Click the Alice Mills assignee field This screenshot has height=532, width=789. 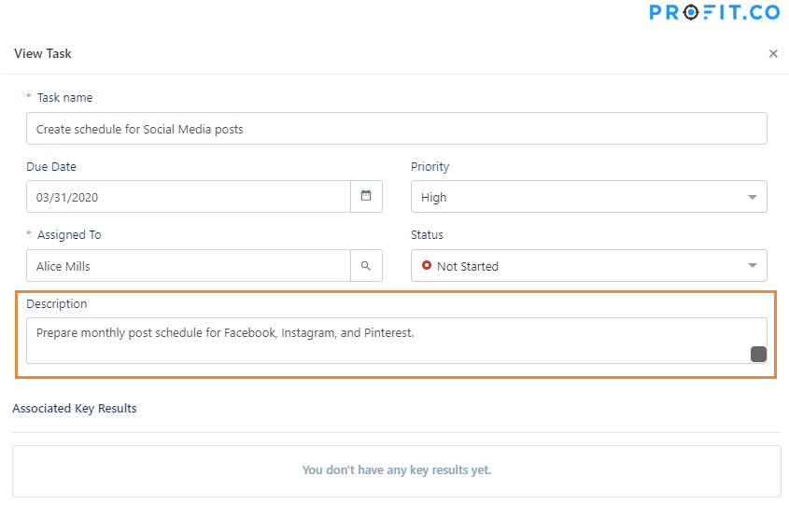point(189,266)
